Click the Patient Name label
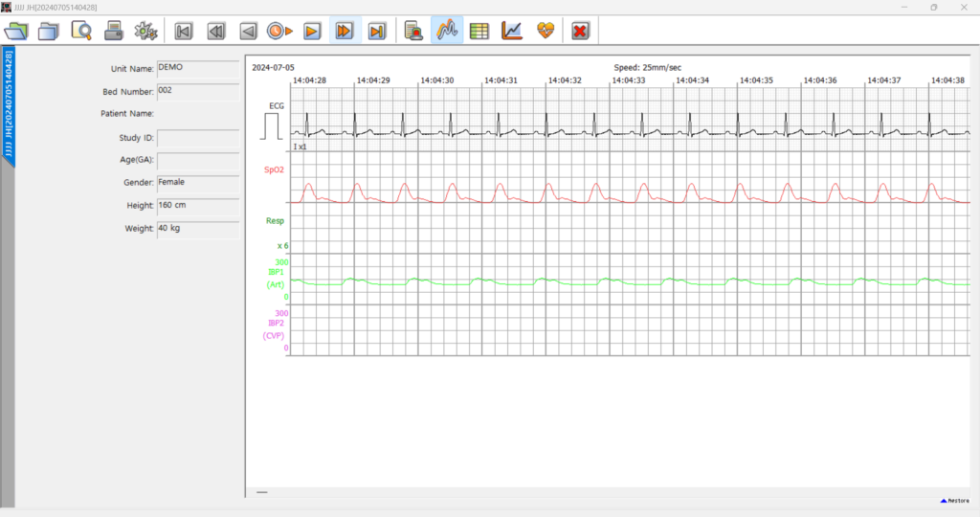 click(127, 114)
